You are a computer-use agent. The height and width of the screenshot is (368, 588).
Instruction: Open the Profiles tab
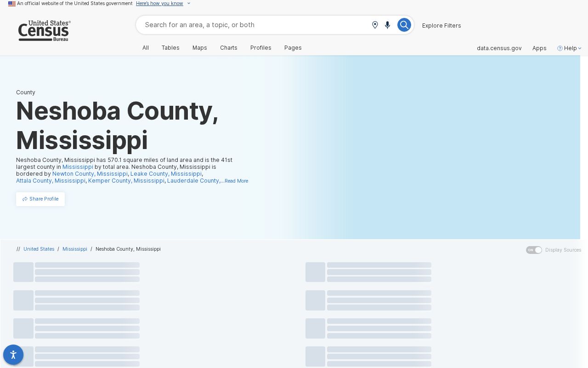tap(261, 48)
